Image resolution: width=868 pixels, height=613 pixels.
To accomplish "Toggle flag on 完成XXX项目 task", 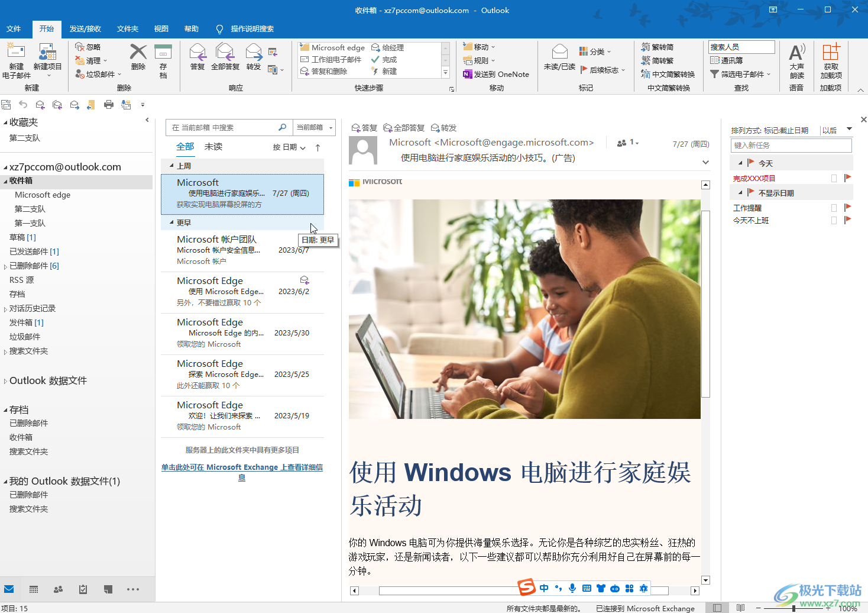I will point(847,178).
